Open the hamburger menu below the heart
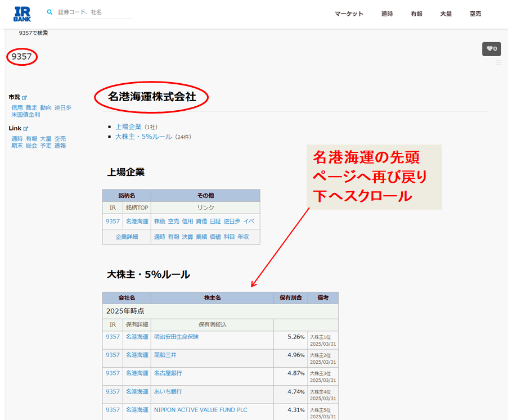The width and height of the screenshot is (508, 420). [x=498, y=63]
